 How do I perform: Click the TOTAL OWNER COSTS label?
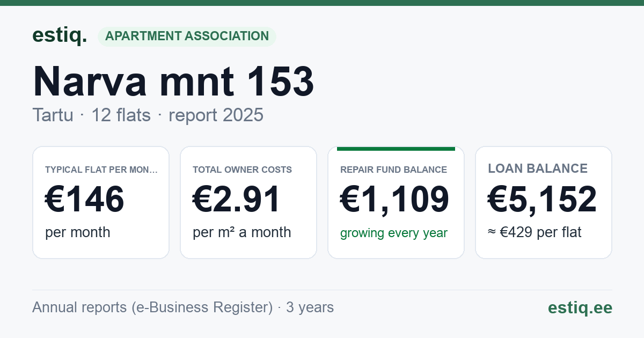pyautogui.click(x=242, y=170)
